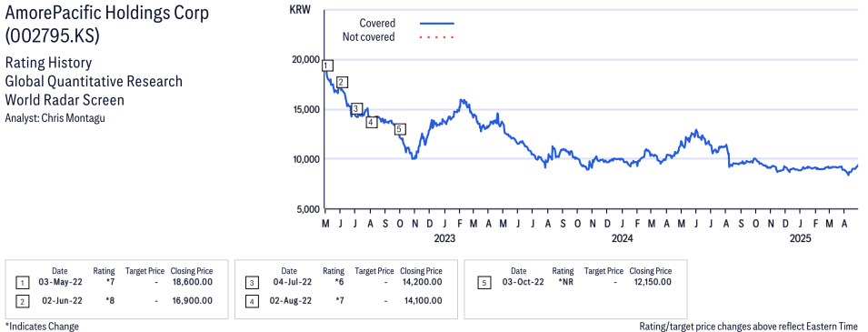This screenshot has height=332, width=868.
Task: Click table row marker 4 box
Action: click(x=252, y=302)
